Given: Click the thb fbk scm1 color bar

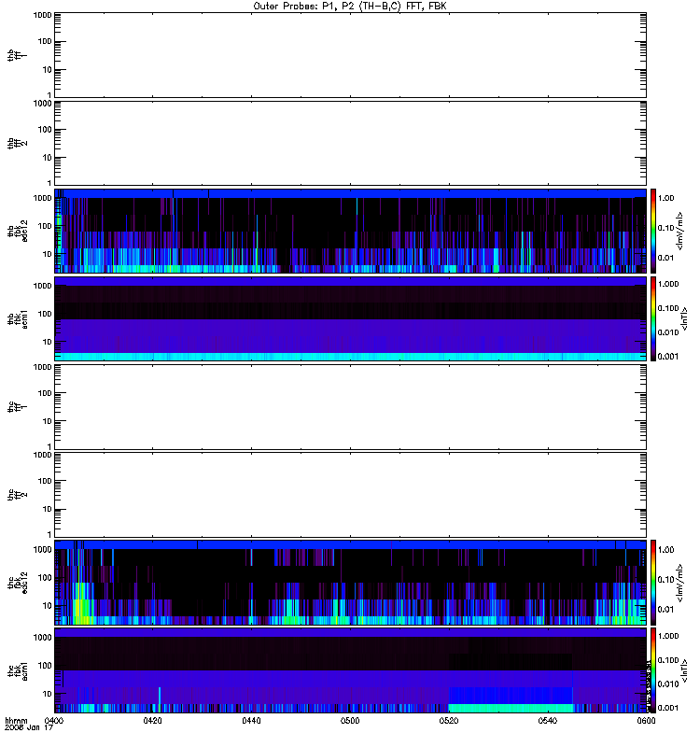Looking at the screenshot, I should click(653, 319).
